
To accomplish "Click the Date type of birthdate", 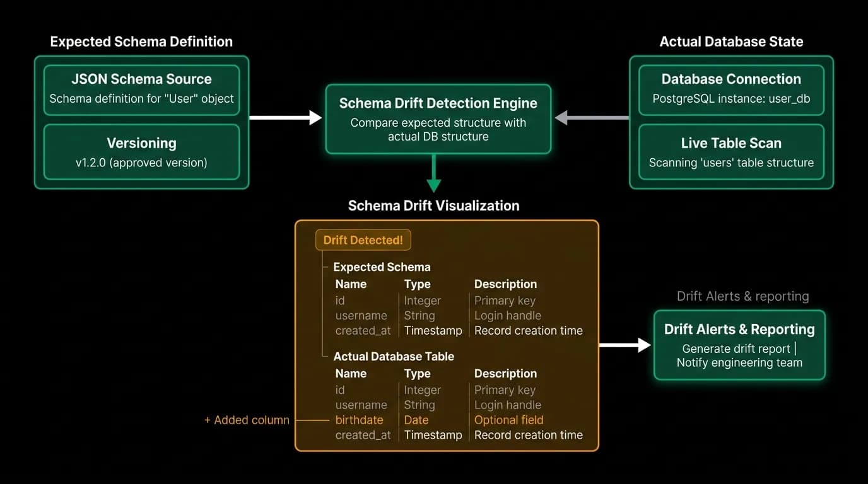I will 416,420.
